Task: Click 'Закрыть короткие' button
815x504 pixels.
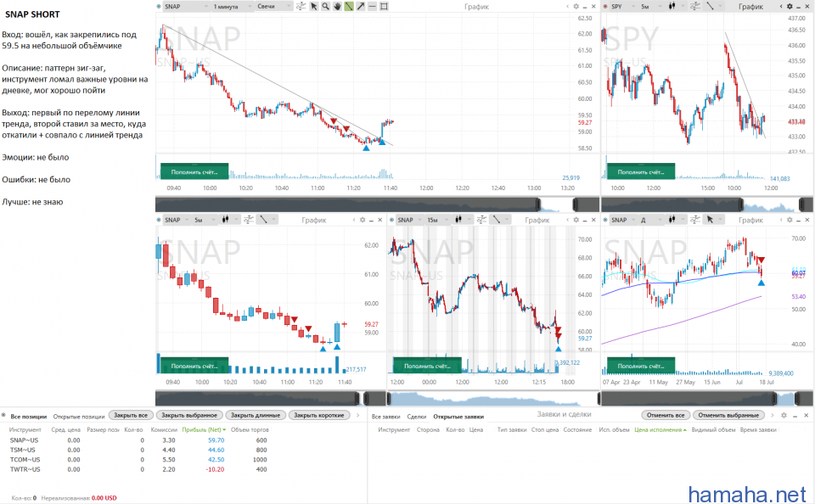Action: pyautogui.click(x=319, y=415)
